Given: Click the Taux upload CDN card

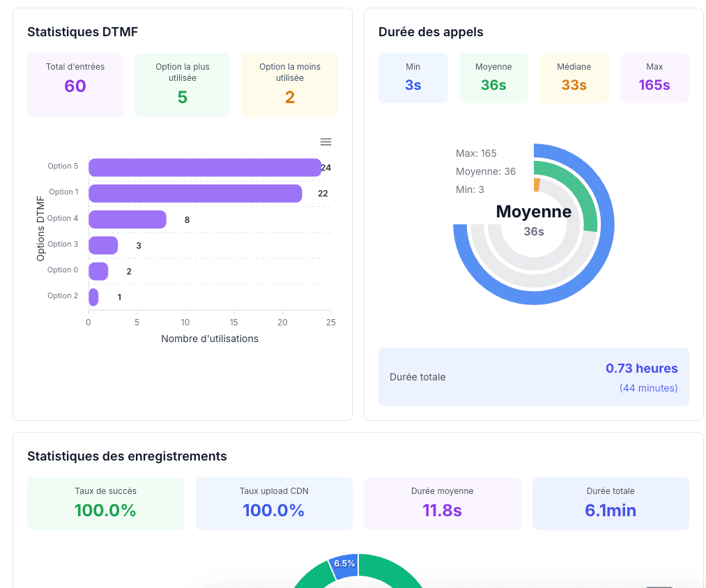Looking at the screenshot, I should [274, 503].
